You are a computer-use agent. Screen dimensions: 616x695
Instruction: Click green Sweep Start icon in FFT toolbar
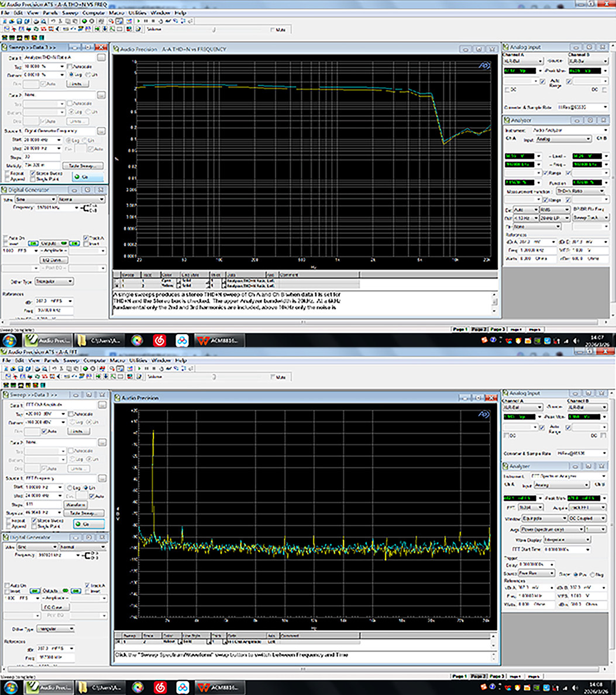[x=84, y=369]
